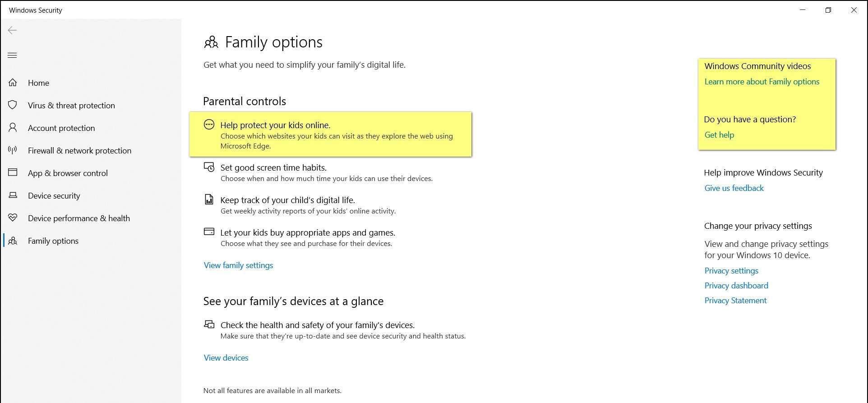Image resolution: width=868 pixels, height=403 pixels.
Task: Click the 'Parental controls' heading
Action: 245,101
